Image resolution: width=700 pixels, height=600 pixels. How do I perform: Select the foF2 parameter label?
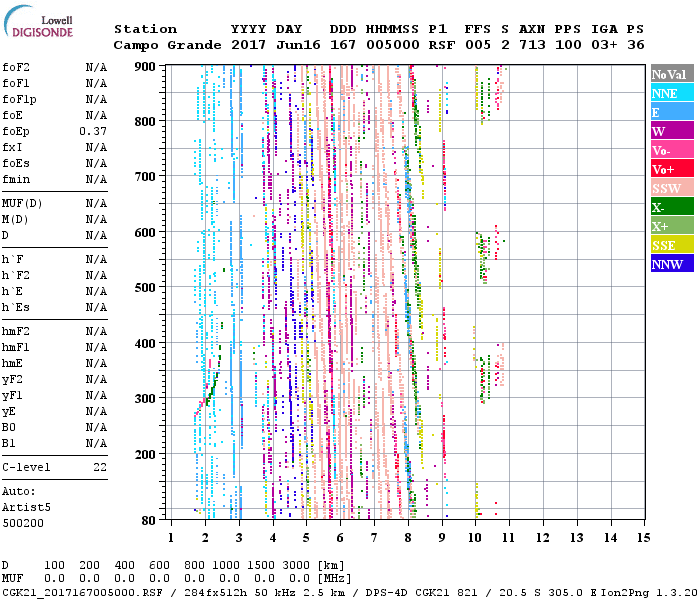[x=15, y=67]
